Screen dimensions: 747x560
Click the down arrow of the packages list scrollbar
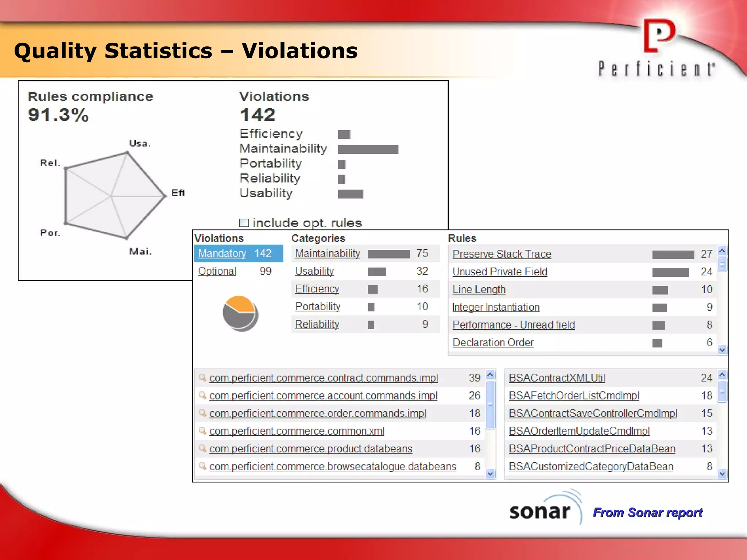[x=490, y=474]
